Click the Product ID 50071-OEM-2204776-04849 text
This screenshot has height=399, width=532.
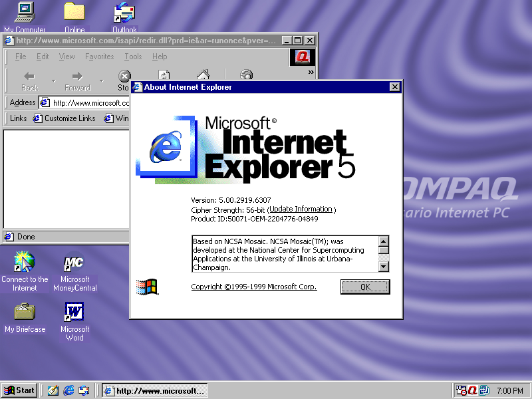point(255,219)
